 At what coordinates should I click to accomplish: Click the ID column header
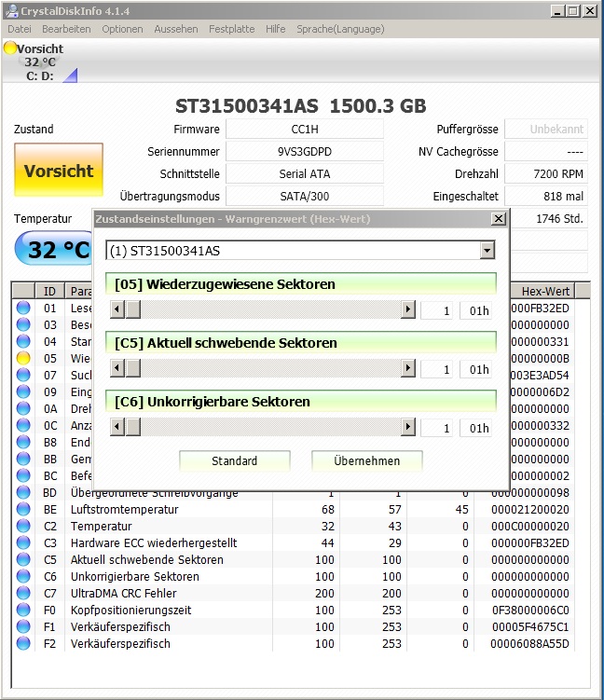point(49,291)
